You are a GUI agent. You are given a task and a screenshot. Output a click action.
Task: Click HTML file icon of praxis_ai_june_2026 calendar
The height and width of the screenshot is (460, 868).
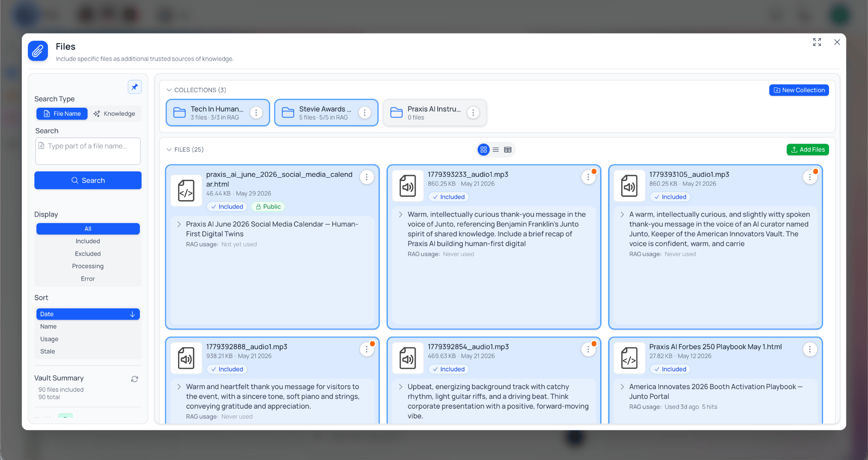click(186, 190)
